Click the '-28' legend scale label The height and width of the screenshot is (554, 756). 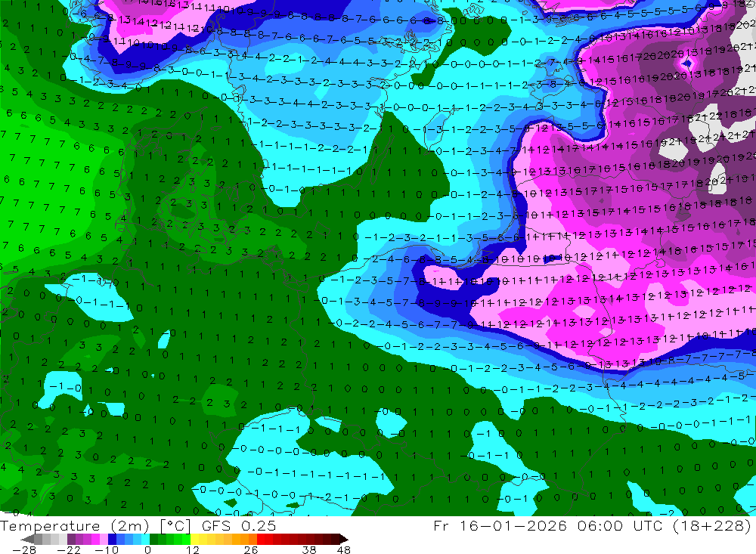click(x=23, y=549)
